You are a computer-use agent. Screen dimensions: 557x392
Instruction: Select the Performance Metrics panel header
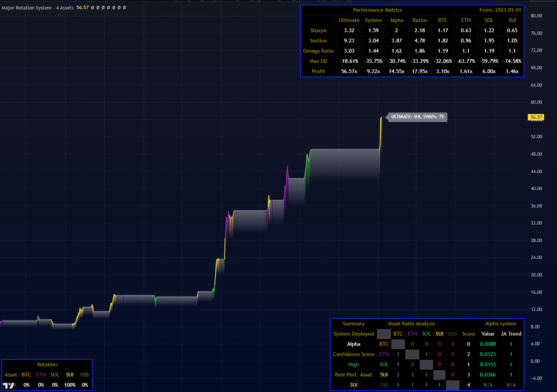(x=377, y=10)
